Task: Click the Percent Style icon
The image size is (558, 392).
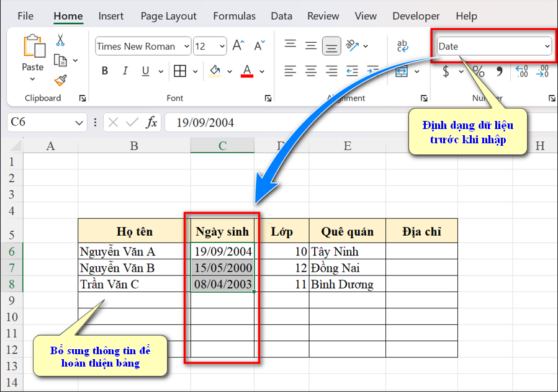Action: [479, 71]
